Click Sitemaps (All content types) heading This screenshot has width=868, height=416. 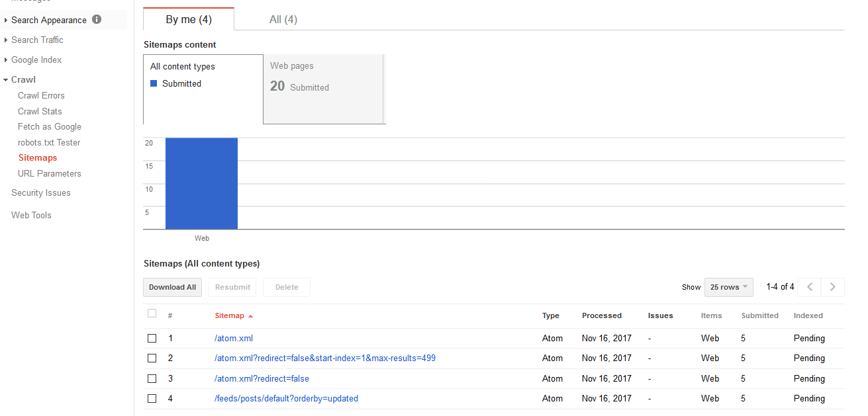coord(201,264)
